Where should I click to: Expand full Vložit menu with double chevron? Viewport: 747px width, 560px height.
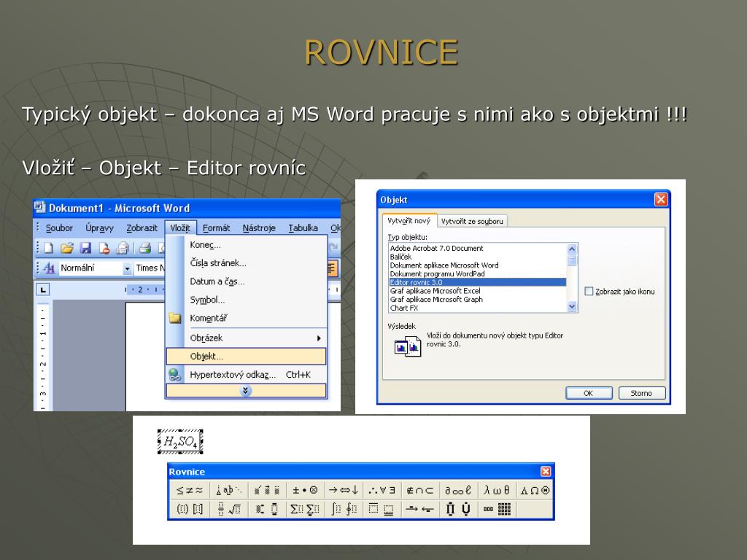pyautogui.click(x=246, y=391)
